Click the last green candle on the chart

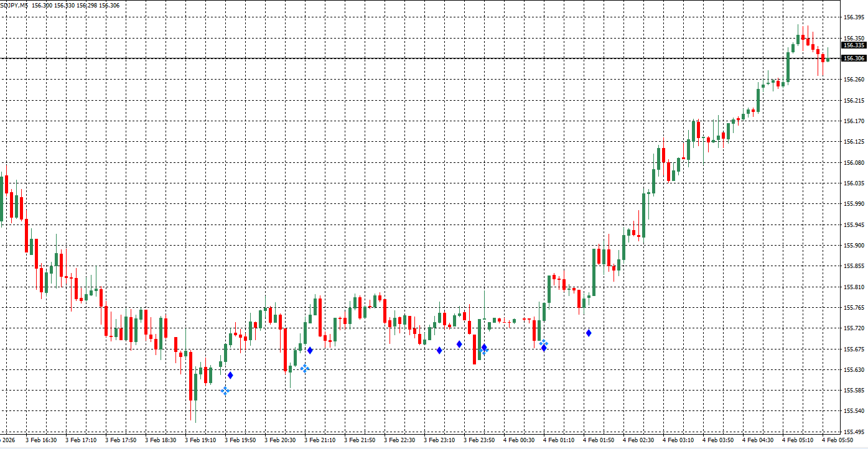click(828, 59)
